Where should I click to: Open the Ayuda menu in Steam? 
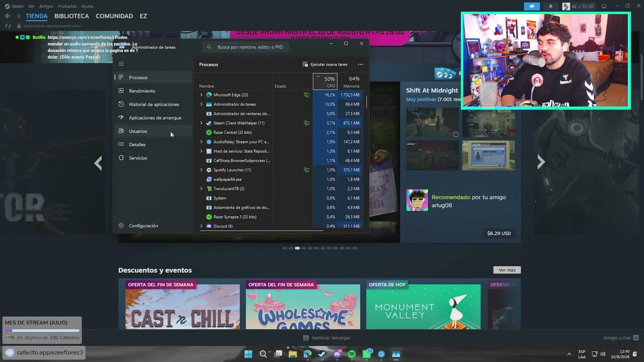coord(87,6)
